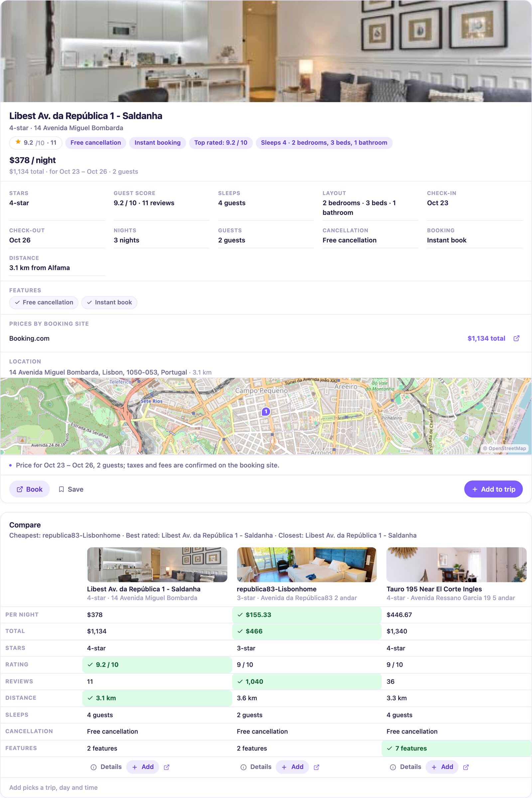
Task: Select the Instant book feature chip
Action: pos(109,302)
